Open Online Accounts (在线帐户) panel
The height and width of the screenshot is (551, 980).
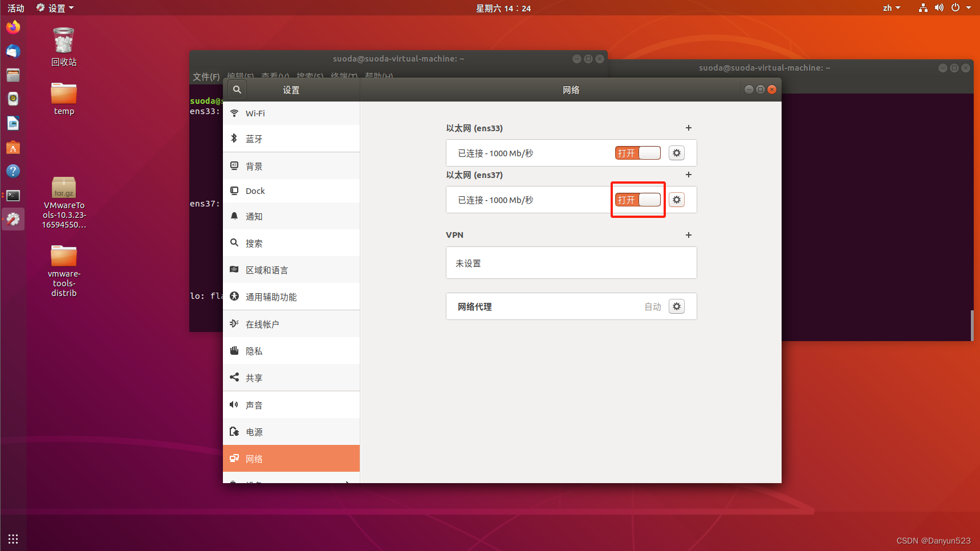pos(291,324)
